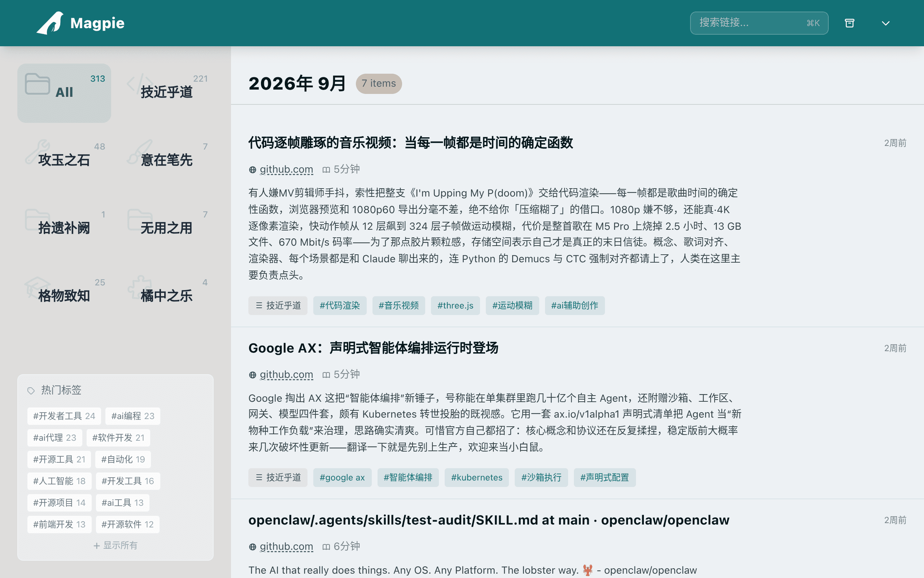Image resolution: width=924 pixels, height=578 pixels.
Task: Filter by #ai工具 popular tag
Action: pos(123,503)
